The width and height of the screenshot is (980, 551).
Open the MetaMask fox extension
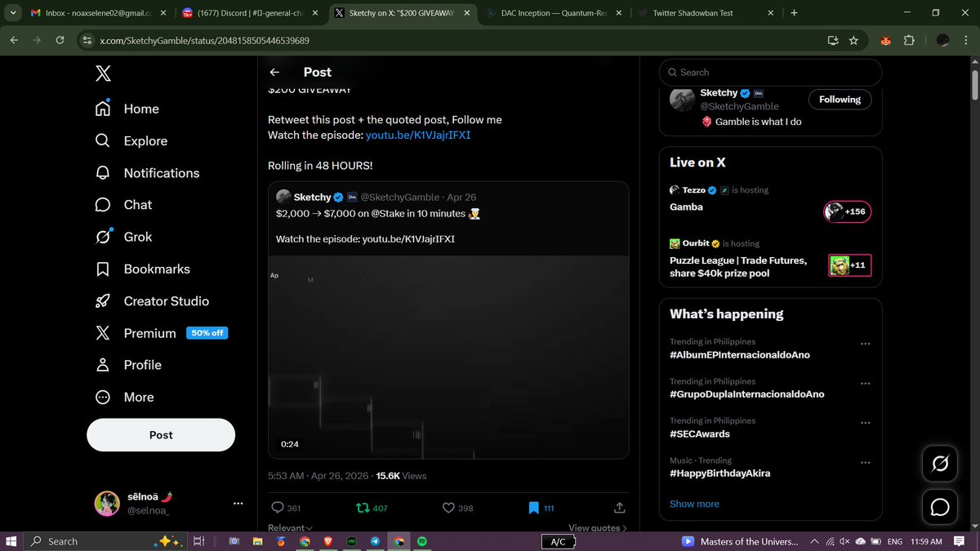click(x=884, y=40)
